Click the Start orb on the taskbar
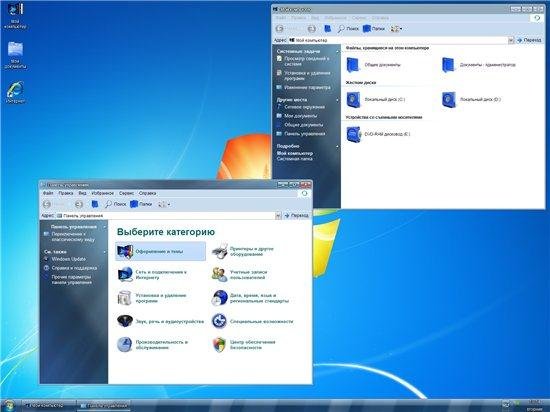 tap(8, 405)
